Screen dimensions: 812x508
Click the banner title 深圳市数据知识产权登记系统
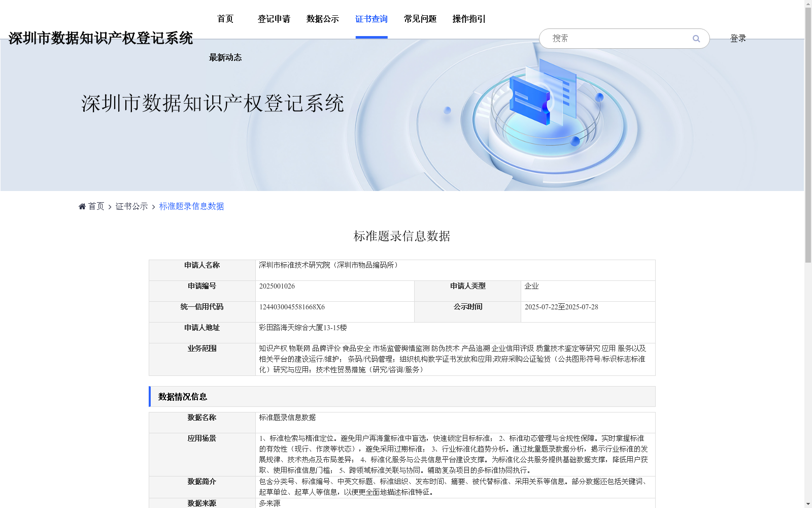point(213,103)
